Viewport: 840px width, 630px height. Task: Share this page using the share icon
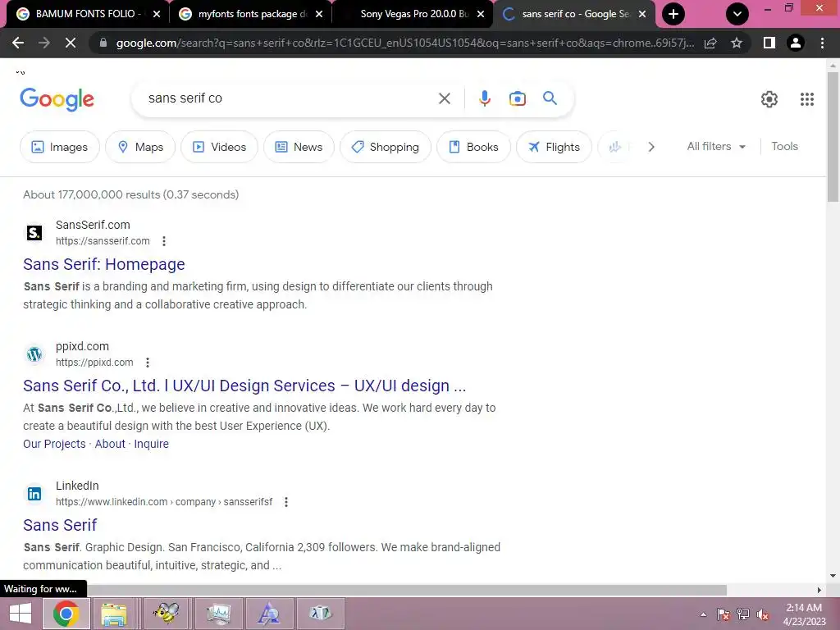tap(710, 43)
